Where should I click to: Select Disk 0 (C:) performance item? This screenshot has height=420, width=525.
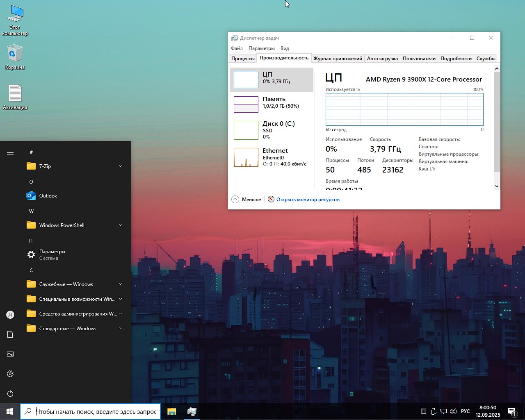point(246,130)
